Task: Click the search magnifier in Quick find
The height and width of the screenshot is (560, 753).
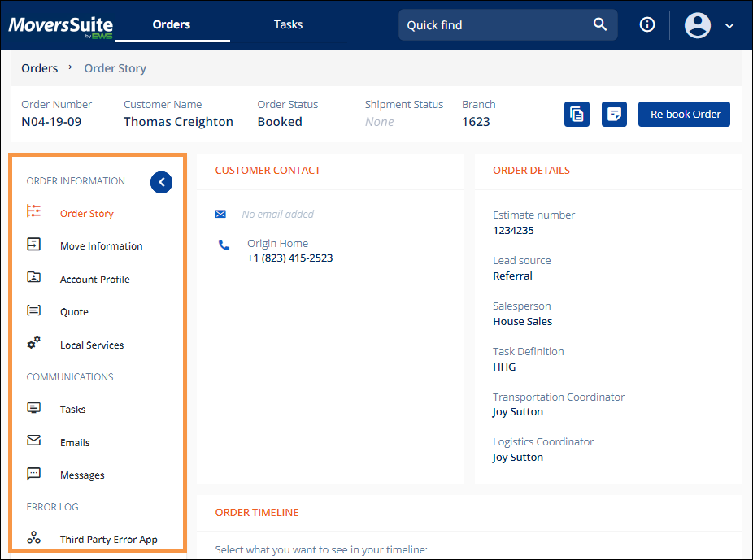Action: tap(600, 24)
